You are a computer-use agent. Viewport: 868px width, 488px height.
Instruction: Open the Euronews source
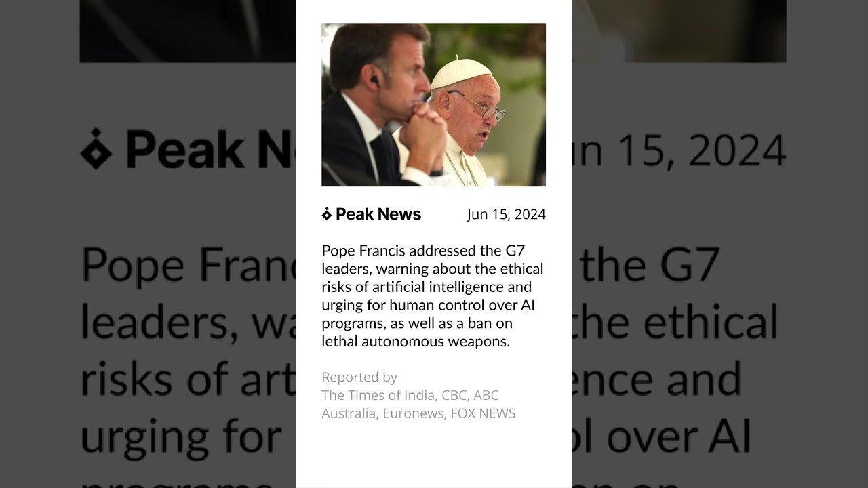click(414, 413)
